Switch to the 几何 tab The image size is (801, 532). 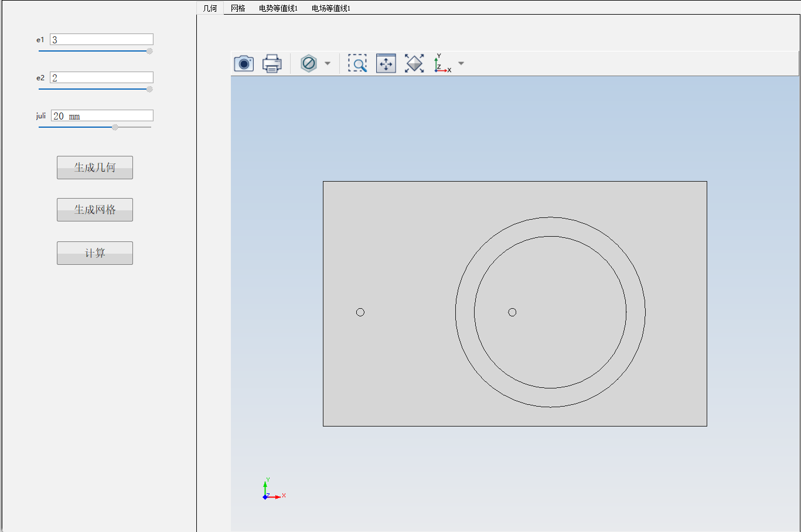[x=210, y=8]
